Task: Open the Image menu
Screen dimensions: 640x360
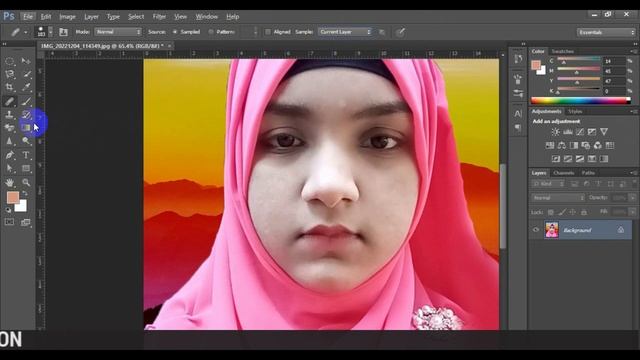Action: coord(67,17)
